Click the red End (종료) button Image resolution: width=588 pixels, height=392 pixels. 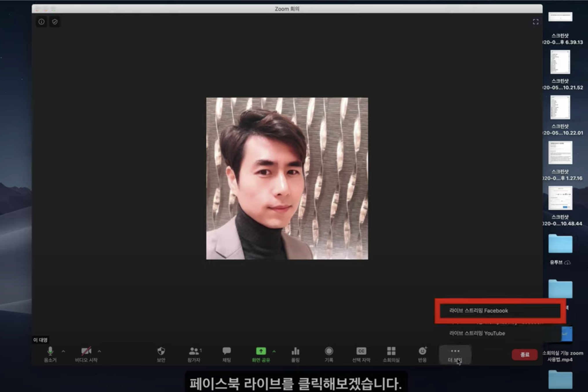(525, 355)
